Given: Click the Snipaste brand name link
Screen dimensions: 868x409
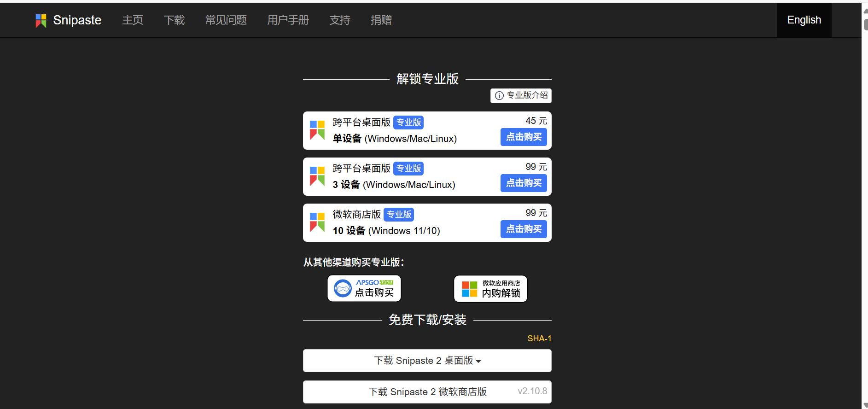Looking at the screenshot, I should coord(77,20).
